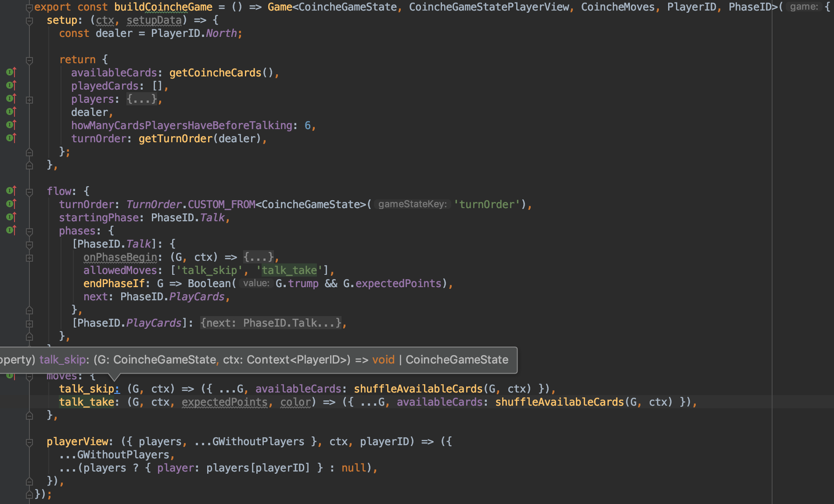Click the number 6 value
This screenshot has width=834, height=504.
(308, 126)
